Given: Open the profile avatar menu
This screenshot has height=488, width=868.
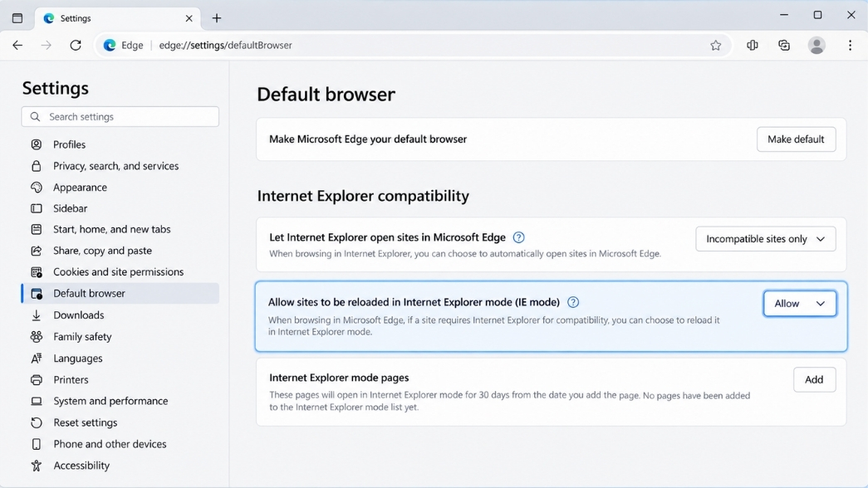Looking at the screenshot, I should [x=817, y=46].
